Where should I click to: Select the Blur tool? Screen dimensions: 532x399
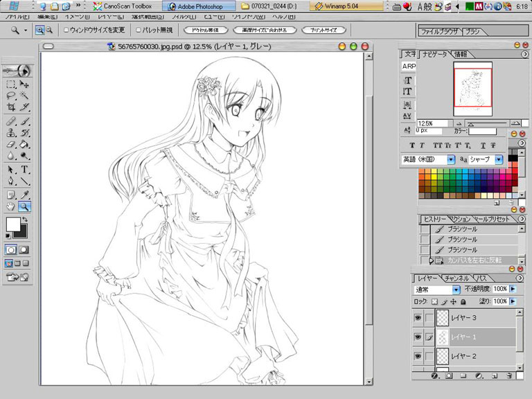click(11, 156)
